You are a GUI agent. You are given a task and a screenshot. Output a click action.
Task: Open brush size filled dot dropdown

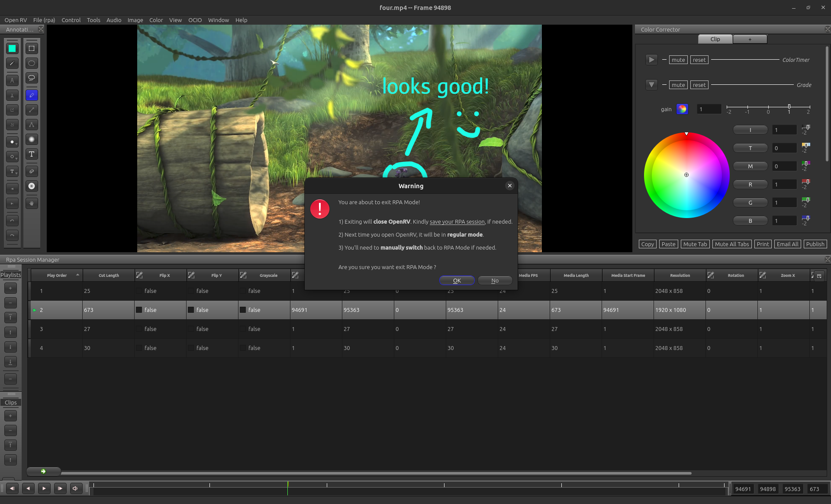coord(12,142)
